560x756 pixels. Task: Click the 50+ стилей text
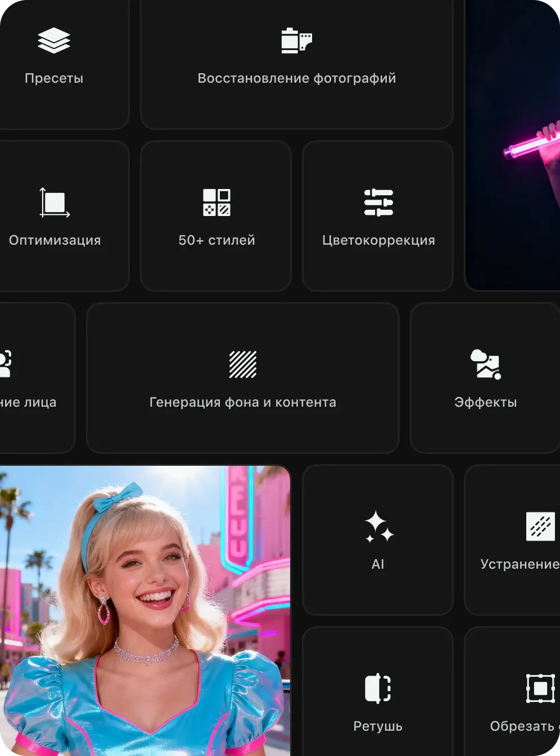[216, 240]
